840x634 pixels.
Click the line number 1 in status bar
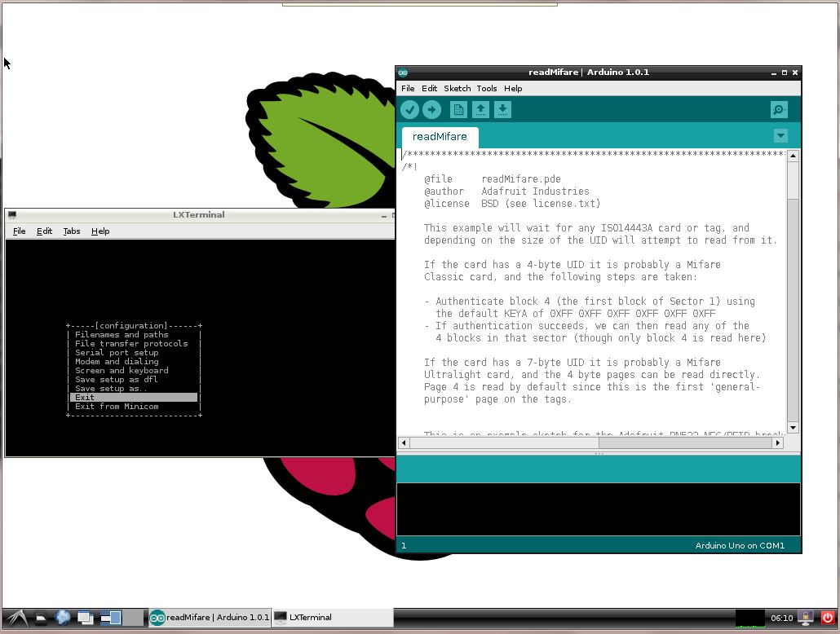pos(404,546)
